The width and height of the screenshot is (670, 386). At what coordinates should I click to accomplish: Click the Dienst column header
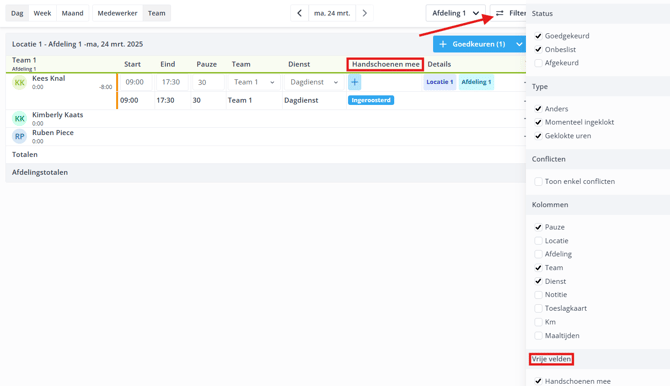coord(299,64)
